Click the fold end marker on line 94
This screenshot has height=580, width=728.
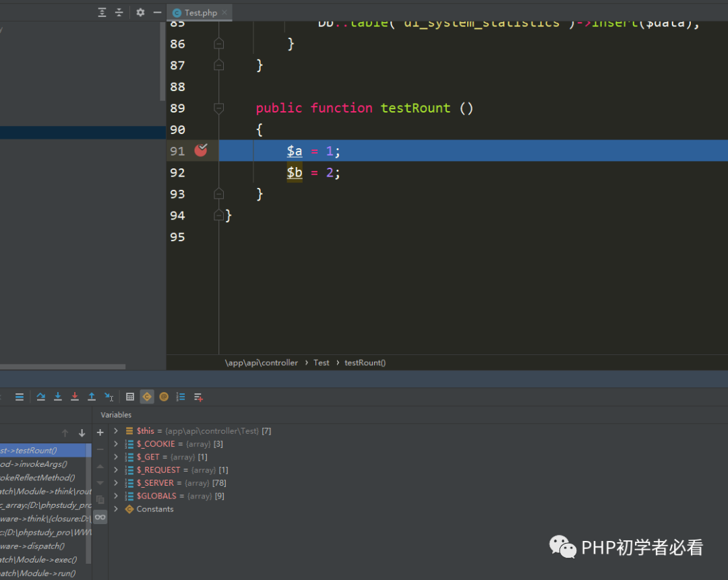(218, 215)
